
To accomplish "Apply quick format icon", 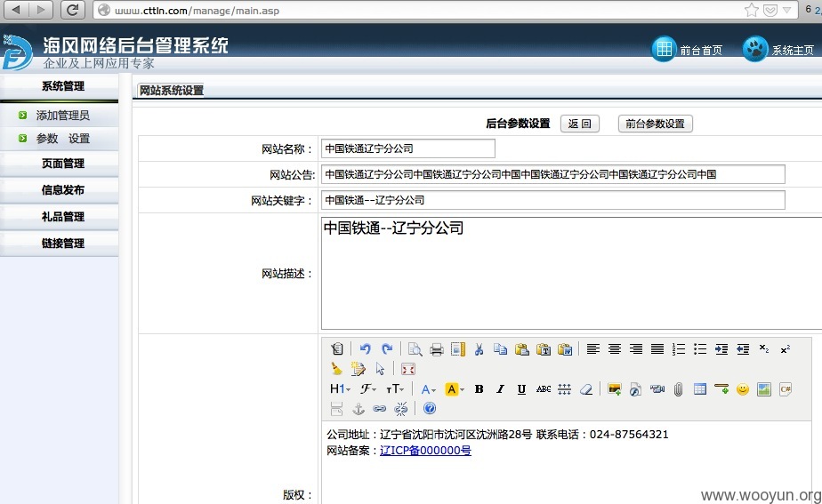I will click(358, 369).
